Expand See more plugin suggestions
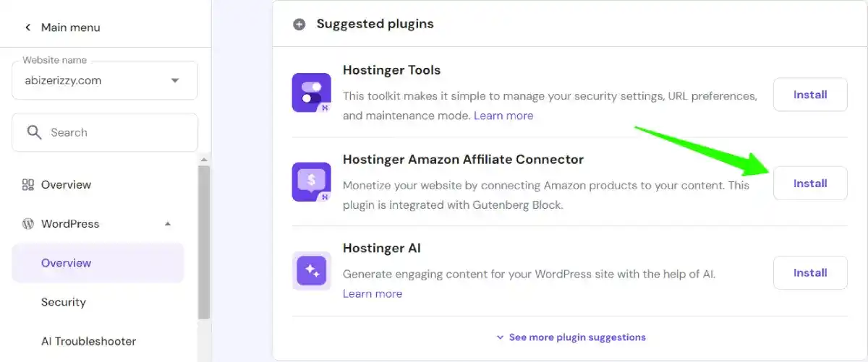The width and height of the screenshot is (868, 362). (x=571, y=337)
